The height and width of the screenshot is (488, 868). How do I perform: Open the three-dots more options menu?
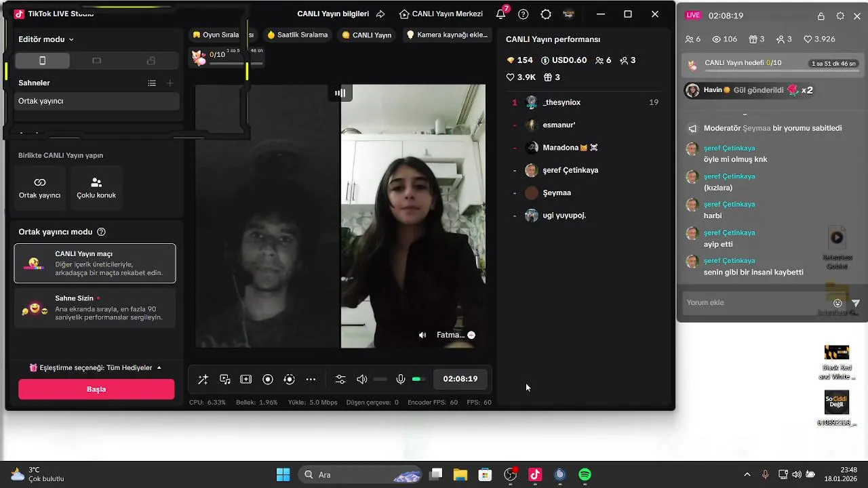click(311, 380)
